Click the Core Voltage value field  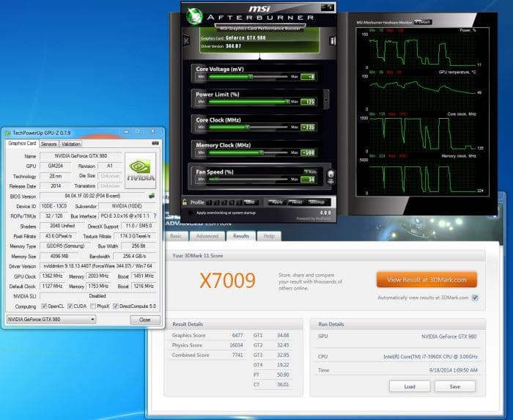point(309,77)
